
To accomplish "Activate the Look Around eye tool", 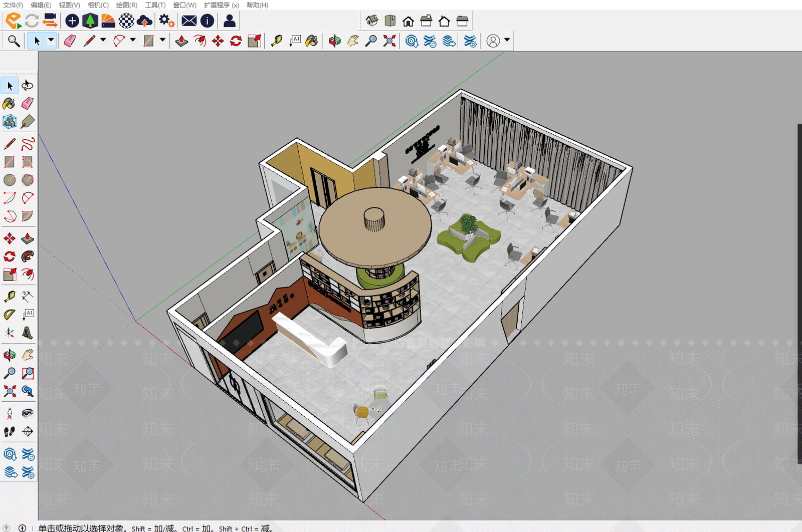I will click(28, 413).
